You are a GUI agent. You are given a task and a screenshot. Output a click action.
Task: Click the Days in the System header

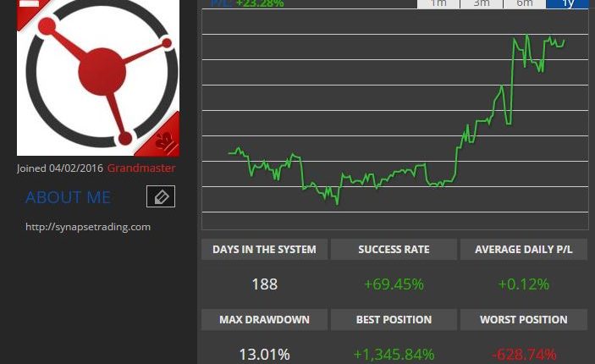pyautogui.click(x=264, y=250)
